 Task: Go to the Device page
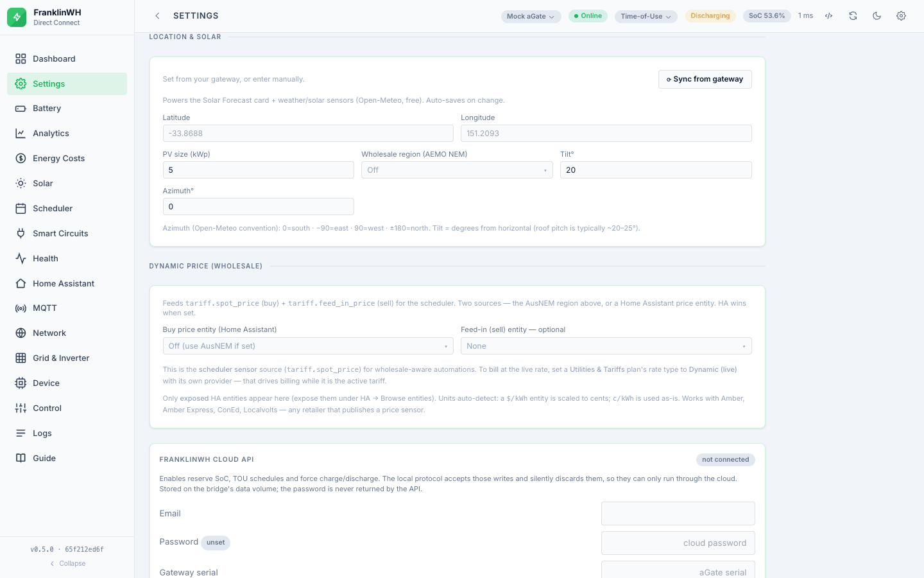tap(67, 383)
